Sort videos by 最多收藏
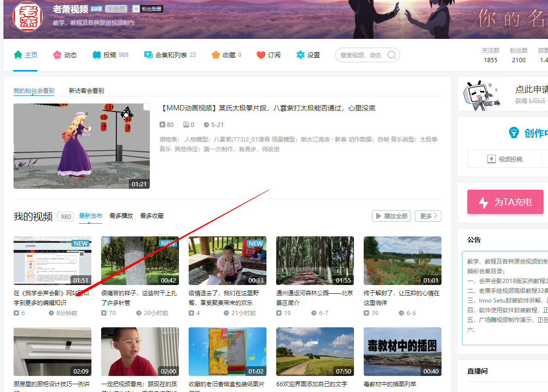Screen dimensions: 548x392 coord(152,216)
